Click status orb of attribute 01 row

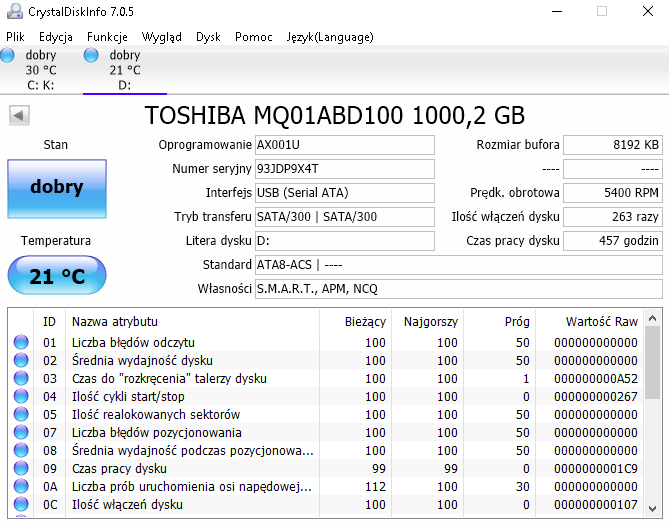pos(21,342)
